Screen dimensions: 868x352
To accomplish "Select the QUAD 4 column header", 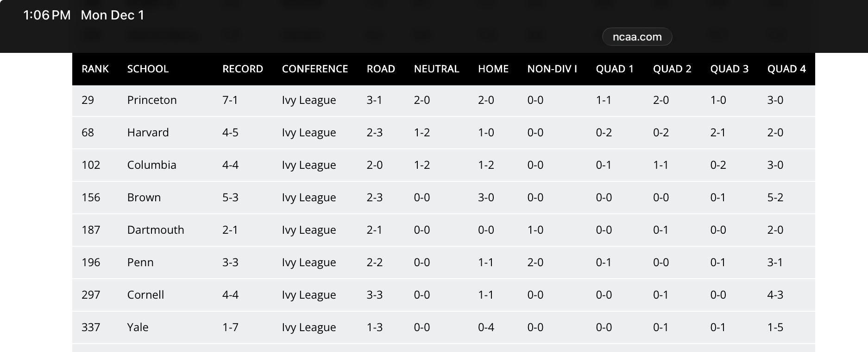I will [x=786, y=69].
